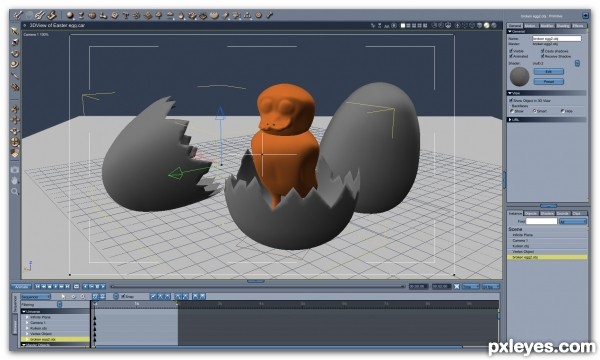Select the magnifier Zoom tool on left
Image resolution: width=600 pixels, height=360 pixels.
pos(15,191)
